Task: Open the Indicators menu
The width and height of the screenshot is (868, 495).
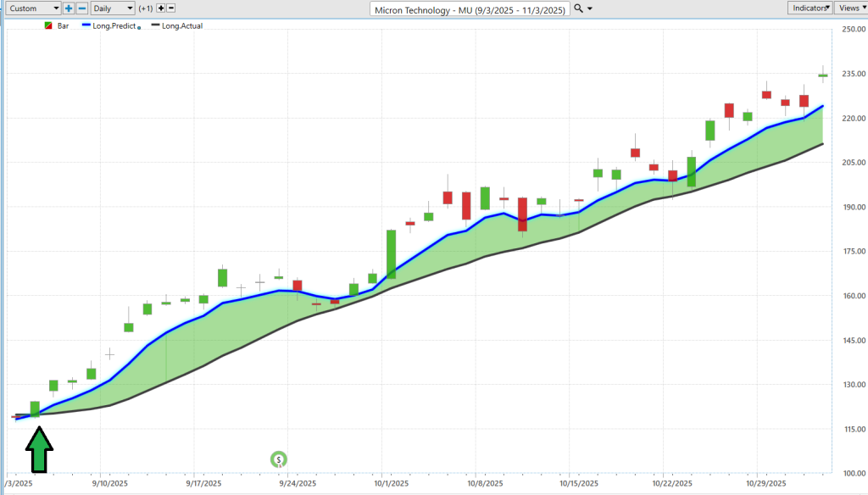Action: click(810, 8)
